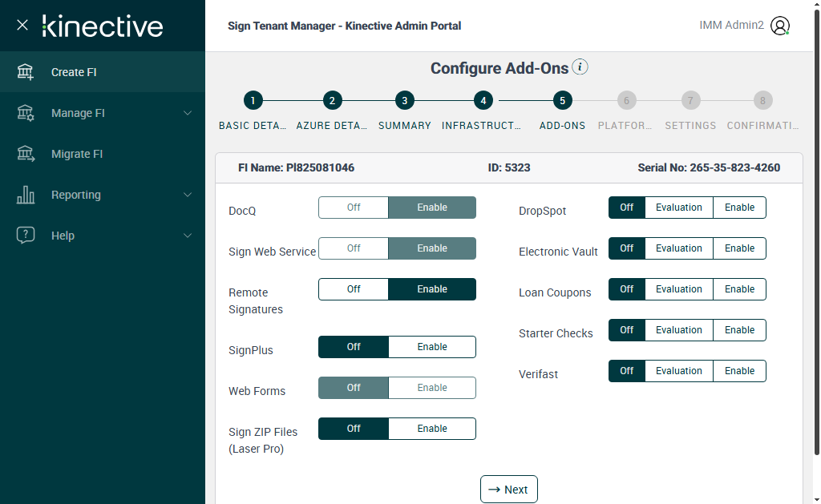Select step 5 Add-Ons circle

click(x=562, y=100)
